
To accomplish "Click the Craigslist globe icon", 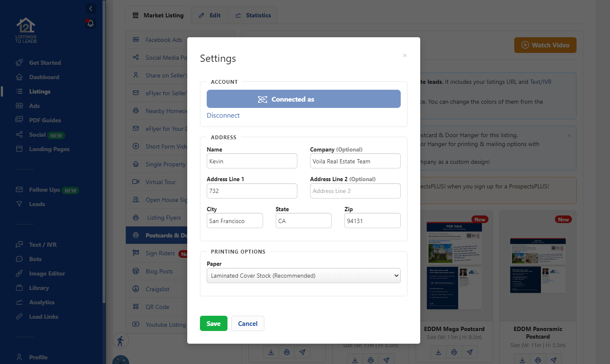I will 136,289.
